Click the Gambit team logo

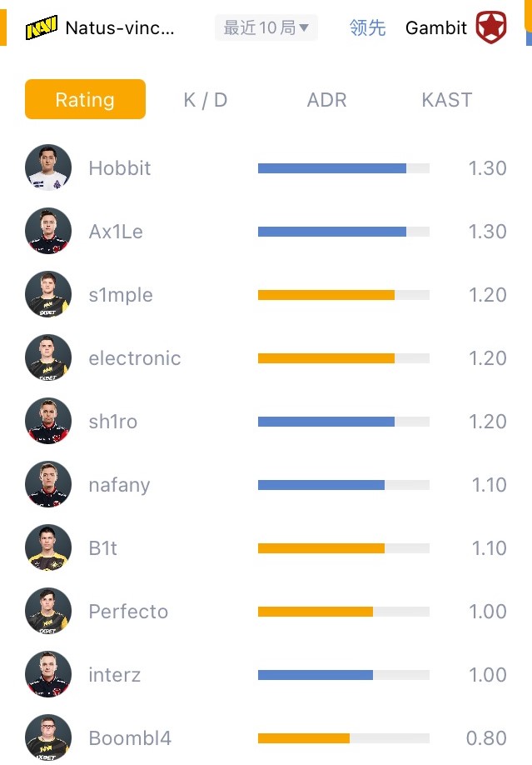[491, 27]
